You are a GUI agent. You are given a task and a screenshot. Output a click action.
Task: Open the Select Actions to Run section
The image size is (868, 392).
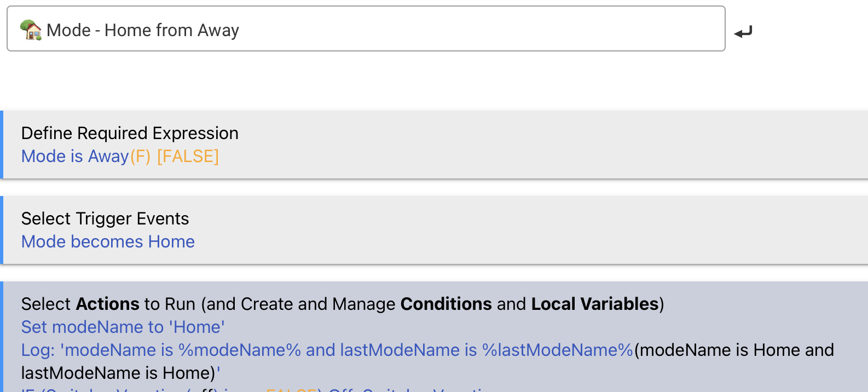click(343, 304)
